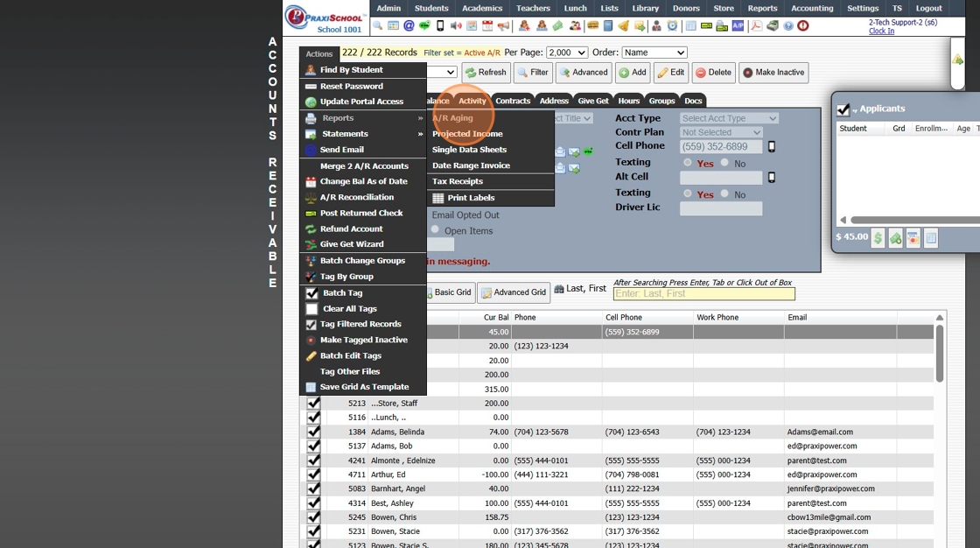The width and height of the screenshot is (980, 548).
Task: Click the grid vertical scrollbar thumb
Action: point(939,354)
